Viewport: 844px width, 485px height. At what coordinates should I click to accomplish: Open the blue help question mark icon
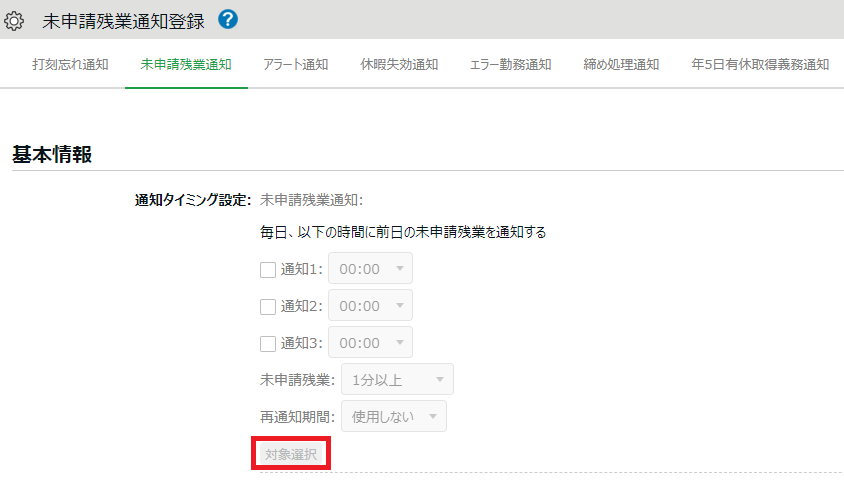[227, 19]
